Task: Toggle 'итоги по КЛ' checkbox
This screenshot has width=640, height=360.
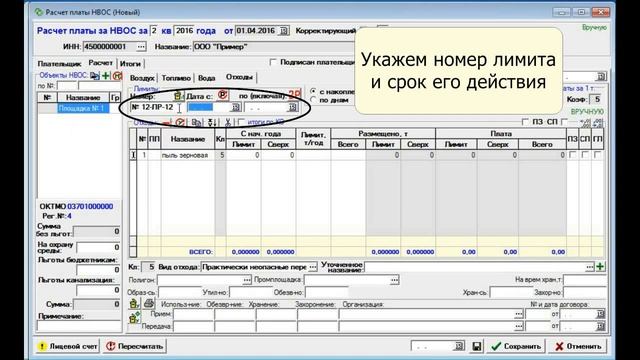Action: coord(242,122)
